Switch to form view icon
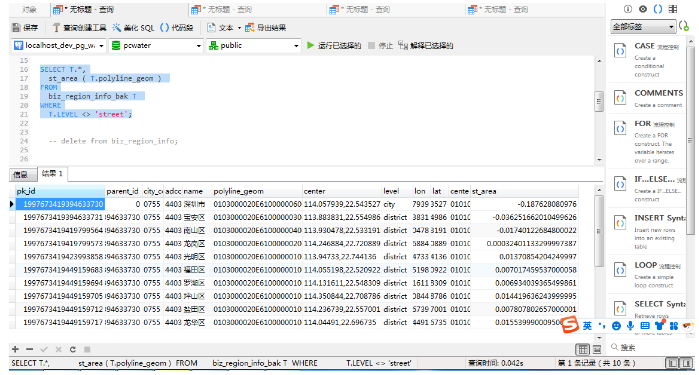Image resolution: width=699 pixels, height=375 pixels. click(x=597, y=349)
